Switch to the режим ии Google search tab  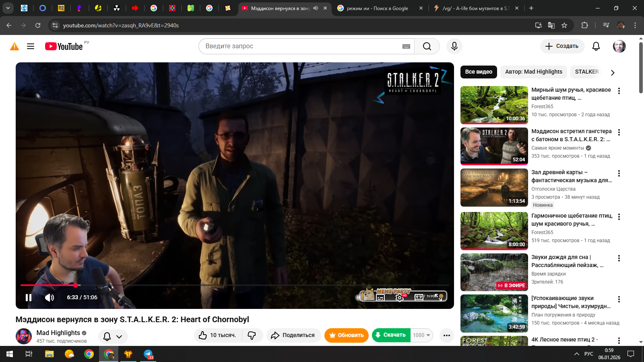(380, 8)
